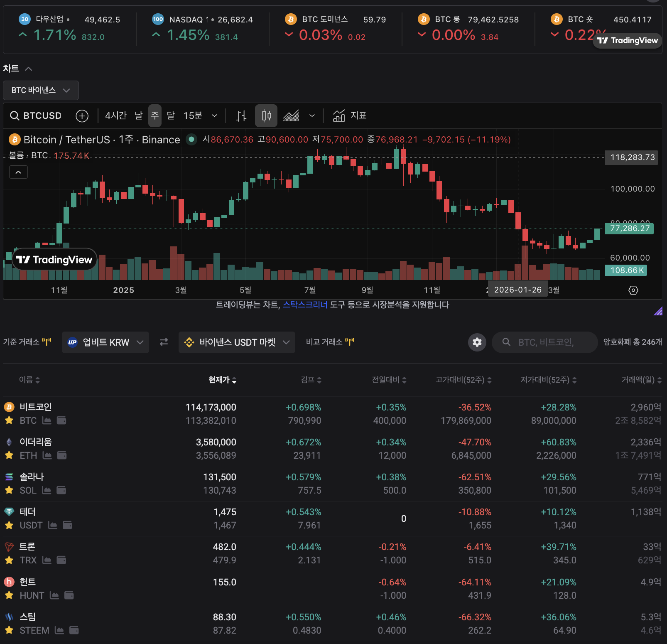667x644 pixels.
Task: Open the 스탁스크리너 link
Action: (305, 305)
